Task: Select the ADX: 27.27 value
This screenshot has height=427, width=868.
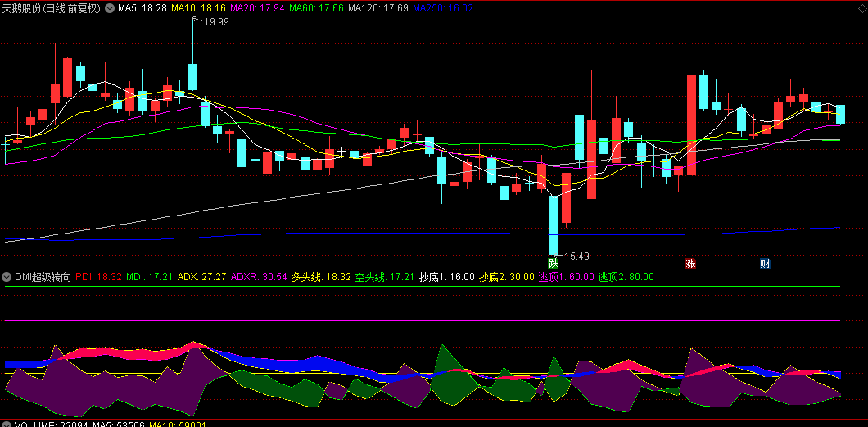Action: [x=201, y=277]
